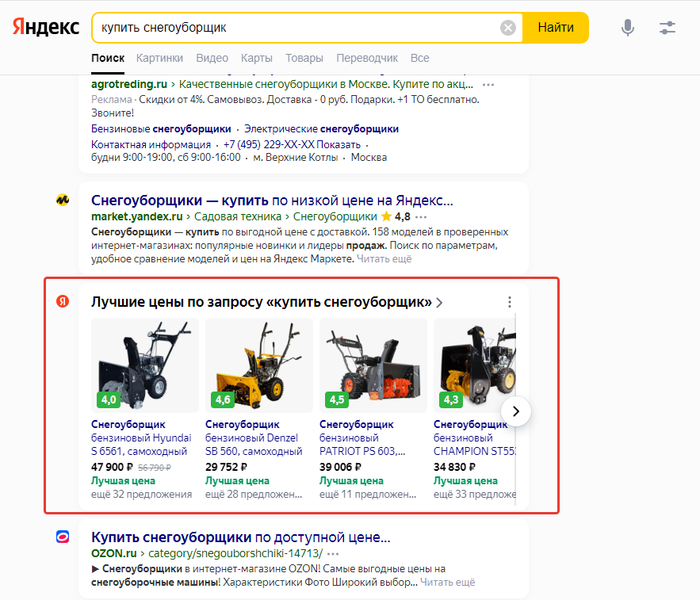Click the Yandex Market favicon
Viewport: 700px width, 600px height.
pyautogui.click(x=63, y=200)
